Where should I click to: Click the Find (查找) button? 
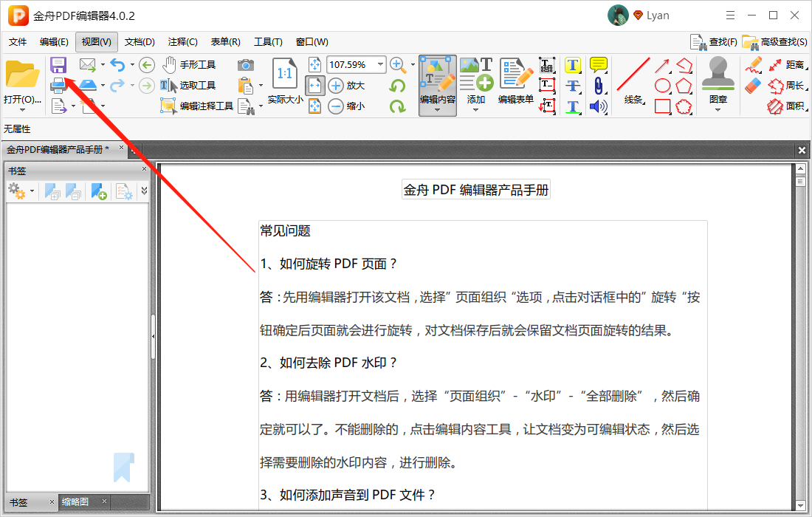coord(714,42)
